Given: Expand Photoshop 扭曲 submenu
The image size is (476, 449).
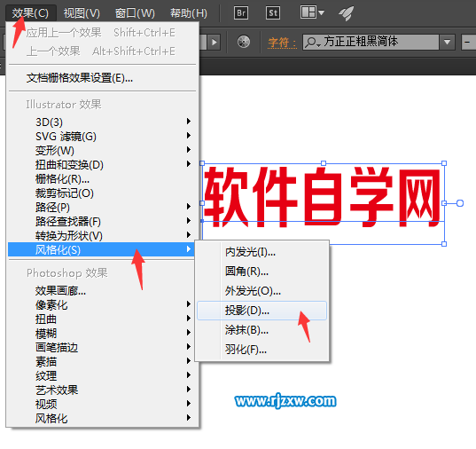Looking at the screenshot, I should [102, 319].
